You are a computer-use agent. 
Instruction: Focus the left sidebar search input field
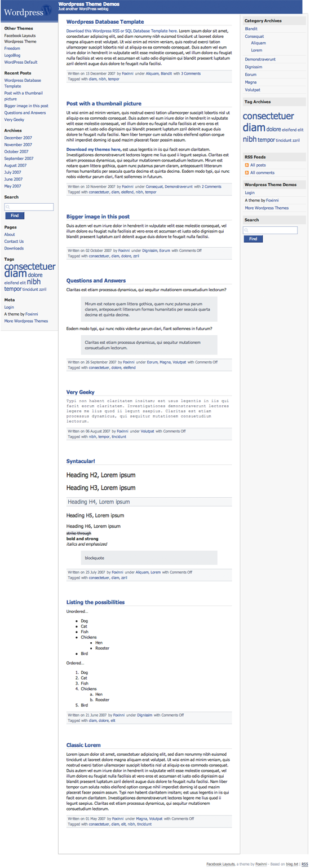coord(29,207)
